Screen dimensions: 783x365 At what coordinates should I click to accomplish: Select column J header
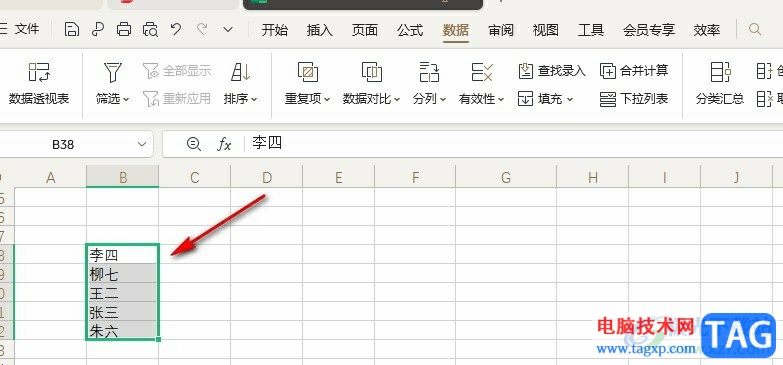pos(737,177)
